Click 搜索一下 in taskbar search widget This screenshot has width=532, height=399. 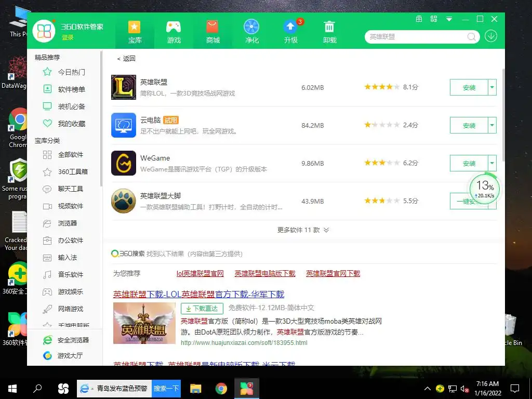coord(166,389)
